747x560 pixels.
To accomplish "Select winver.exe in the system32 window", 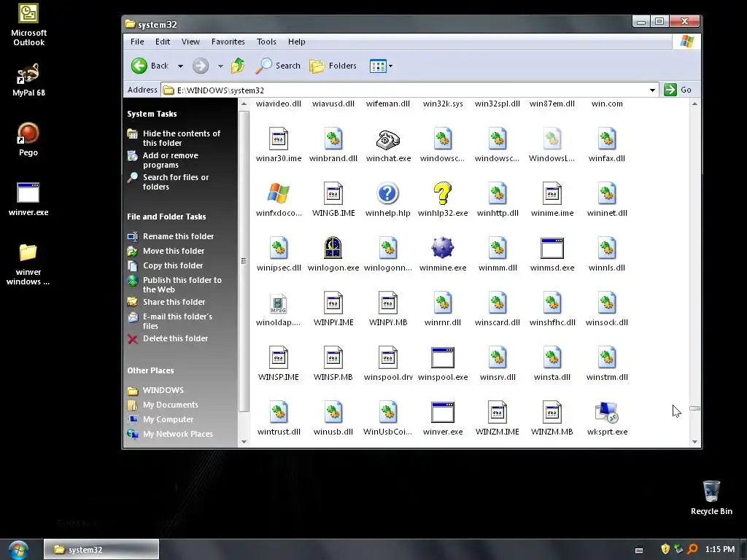I will click(443, 413).
